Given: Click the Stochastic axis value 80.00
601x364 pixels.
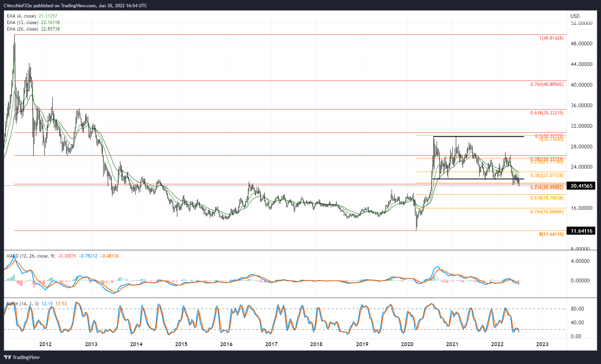Looking at the screenshot, I should coord(577,309).
